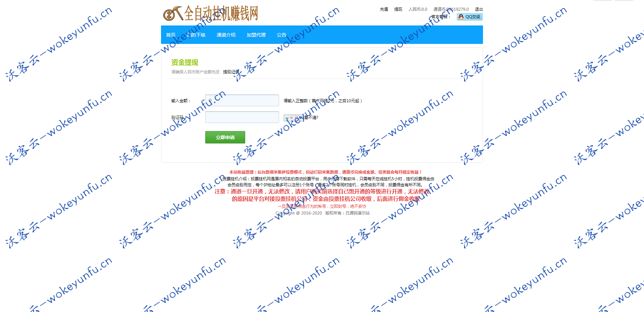Open the QQ交谈 customer service button
644x312 pixels.
point(470,17)
